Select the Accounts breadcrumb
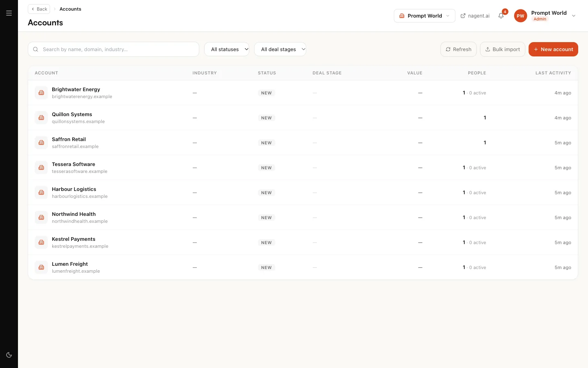588x368 pixels. point(70,9)
